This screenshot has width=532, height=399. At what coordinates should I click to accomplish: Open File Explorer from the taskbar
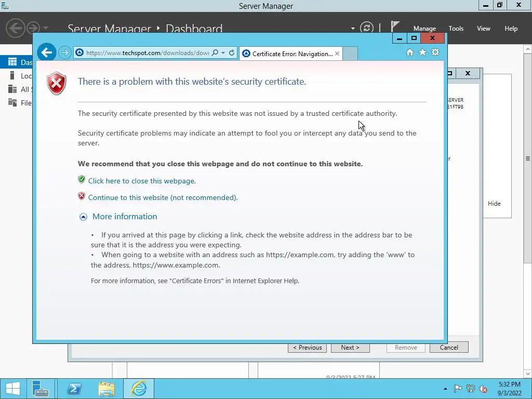[107, 389]
